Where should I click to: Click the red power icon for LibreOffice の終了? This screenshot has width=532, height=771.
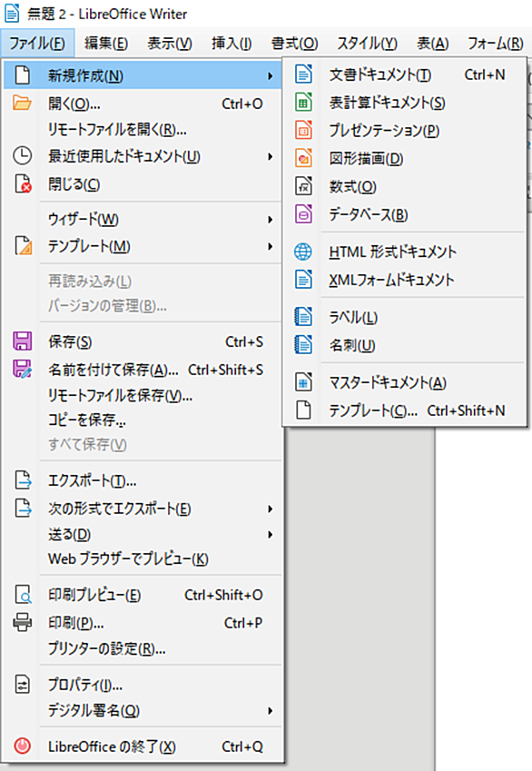[x=22, y=746]
